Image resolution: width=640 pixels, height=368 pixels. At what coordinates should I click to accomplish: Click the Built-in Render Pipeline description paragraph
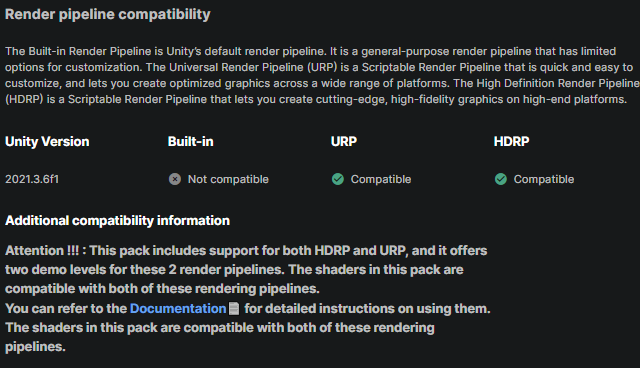(322, 75)
